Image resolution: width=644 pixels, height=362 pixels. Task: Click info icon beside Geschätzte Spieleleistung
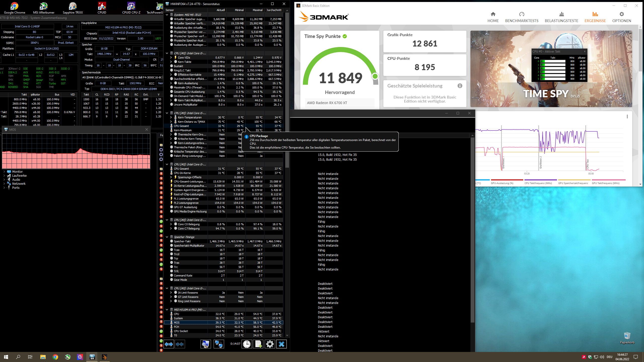pyautogui.click(x=460, y=86)
